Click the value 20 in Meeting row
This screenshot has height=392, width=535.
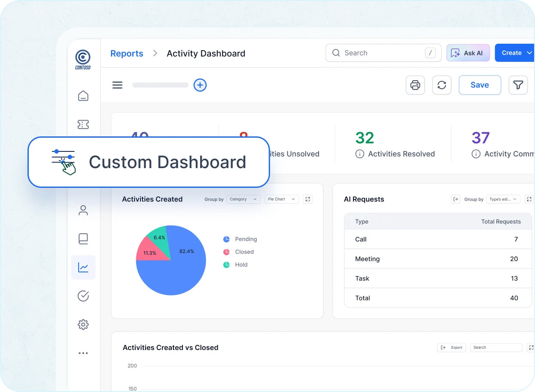click(514, 259)
